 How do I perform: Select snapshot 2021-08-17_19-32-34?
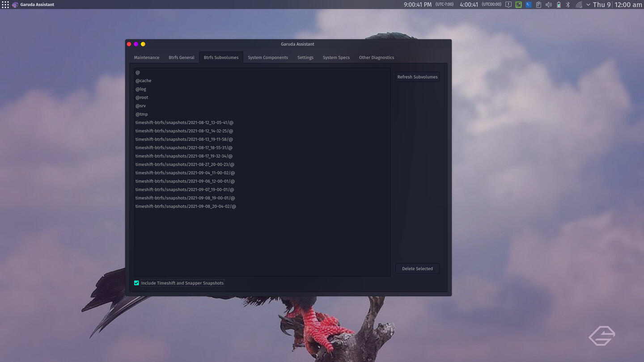[262, 156]
